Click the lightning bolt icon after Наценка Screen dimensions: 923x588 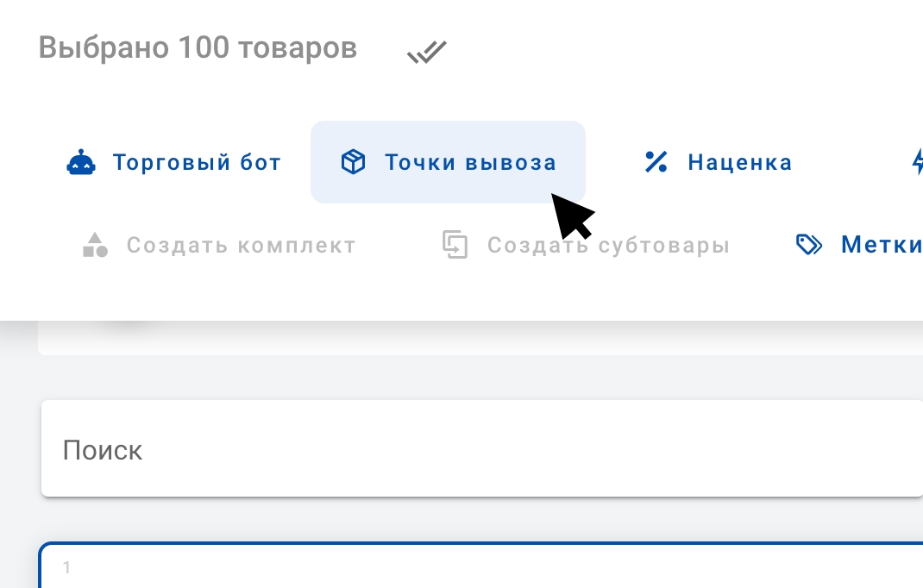[917, 162]
